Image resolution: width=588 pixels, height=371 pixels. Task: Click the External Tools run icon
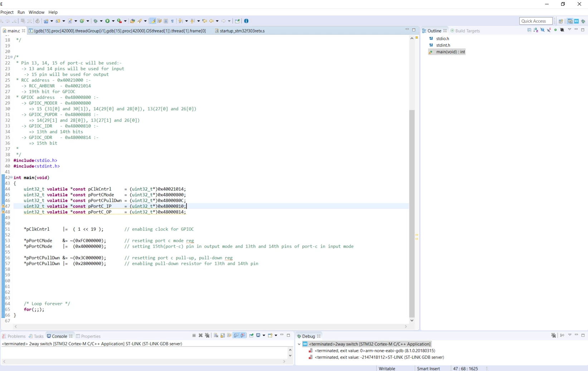pos(120,21)
